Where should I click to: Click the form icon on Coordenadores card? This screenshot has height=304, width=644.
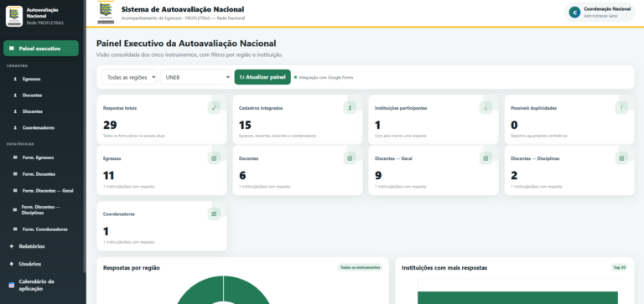pos(214,214)
